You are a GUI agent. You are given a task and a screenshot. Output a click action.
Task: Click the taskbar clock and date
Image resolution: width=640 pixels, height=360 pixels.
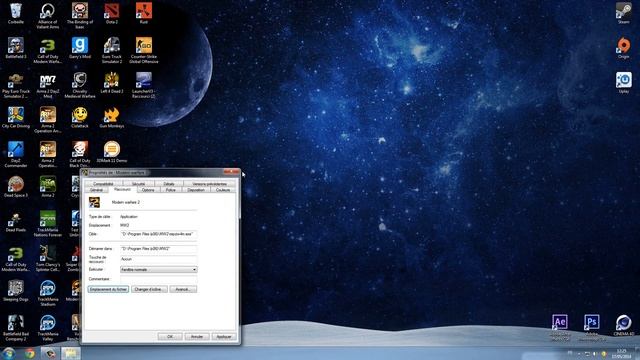[x=621, y=353]
